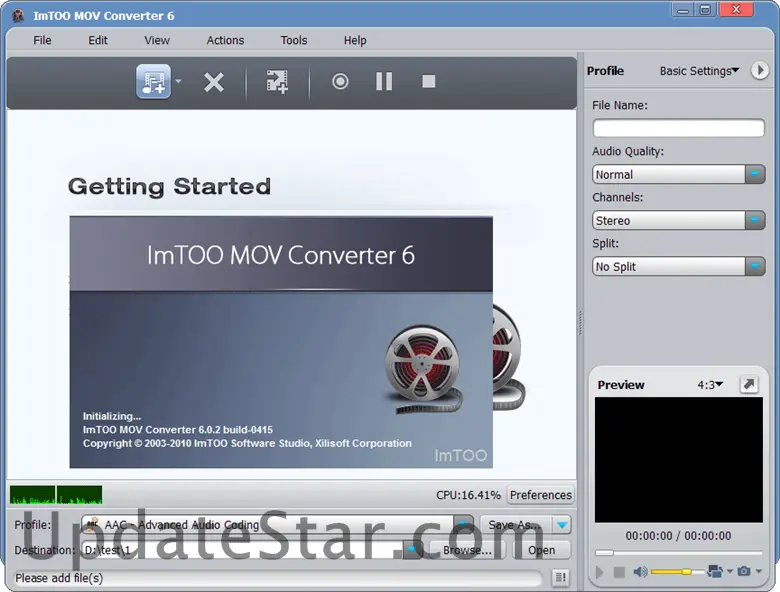
Task: Click the File Name input field
Action: pos(678,128)
